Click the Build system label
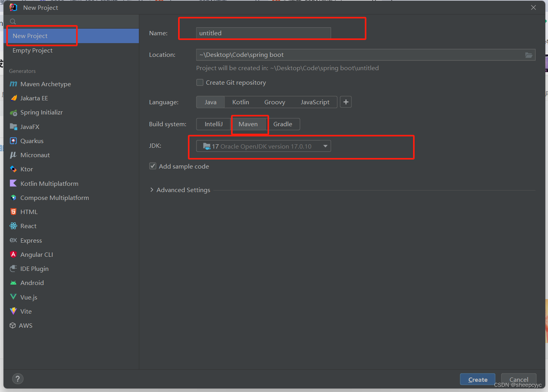548x392 pixels. [167, 124]
